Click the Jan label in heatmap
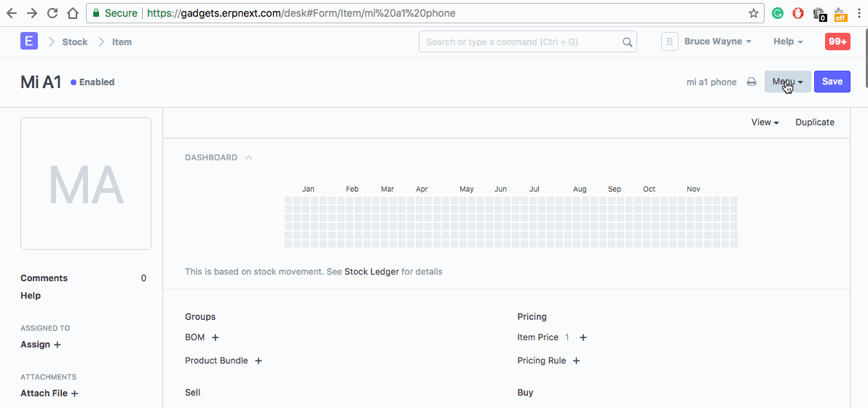 [308, 189]
